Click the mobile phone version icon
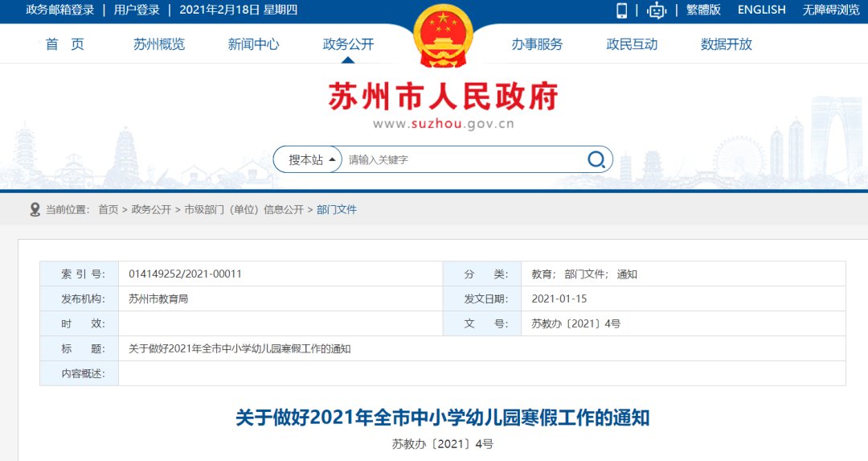Image resolution: width=868 pixels, height=461 pixels. click(621, 10)
